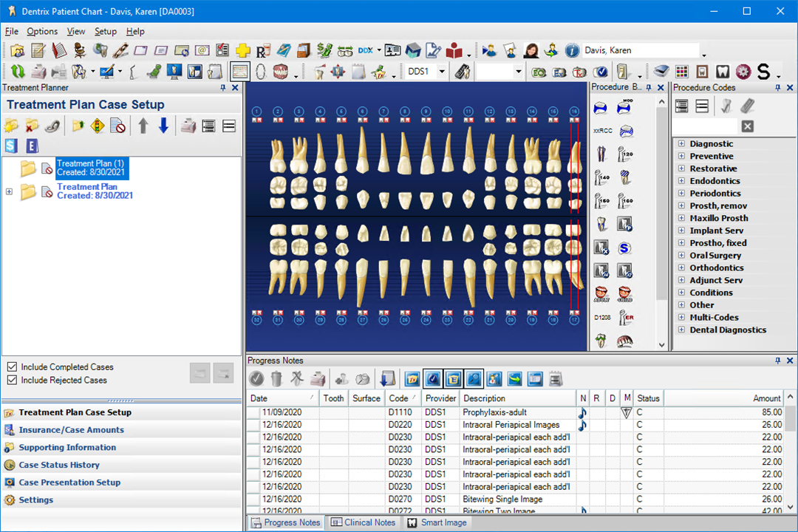Click the large S icon in toolbar
This screenshot has width=798, height=532.
point(763,72)
